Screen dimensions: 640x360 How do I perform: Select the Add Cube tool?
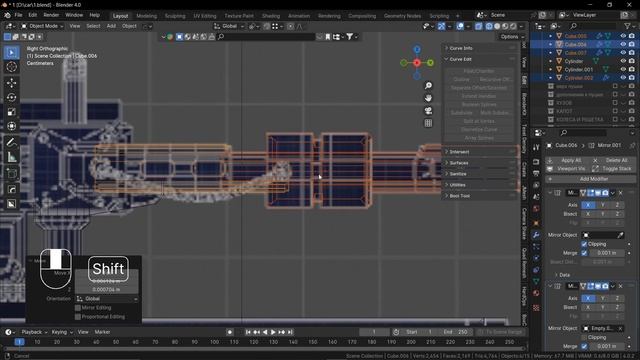pyautogui.click(x=11, y=174)
